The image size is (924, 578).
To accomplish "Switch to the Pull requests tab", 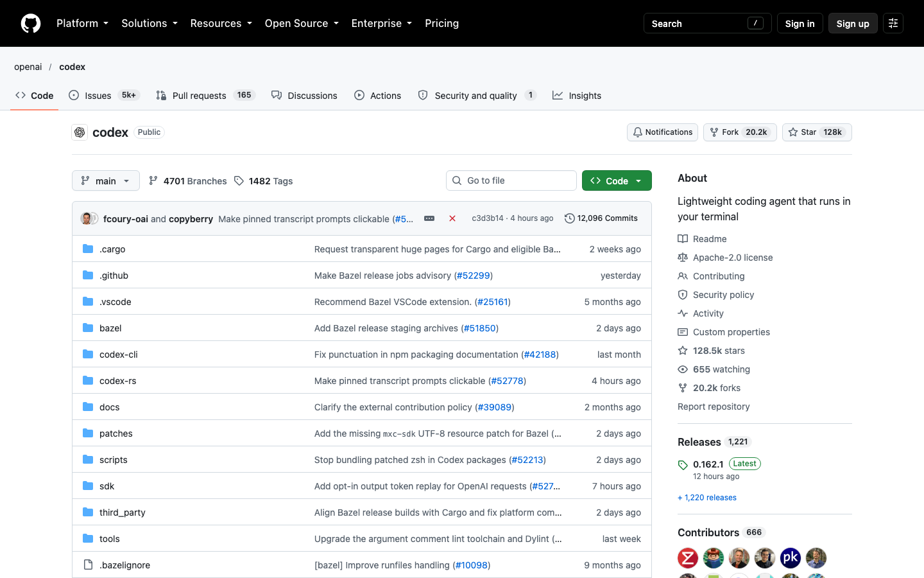I will [205, 95].
